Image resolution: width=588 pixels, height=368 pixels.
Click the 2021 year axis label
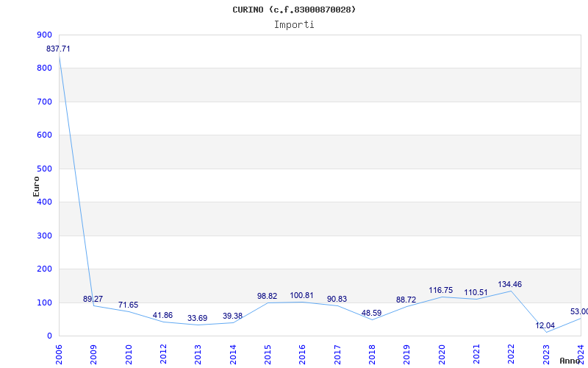click(476, 355)
